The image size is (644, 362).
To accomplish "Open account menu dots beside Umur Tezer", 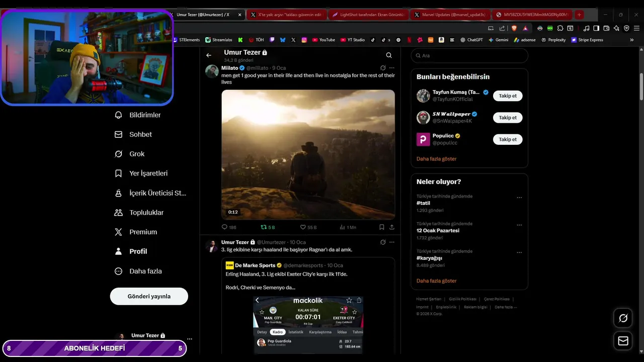I will point(190,339).
